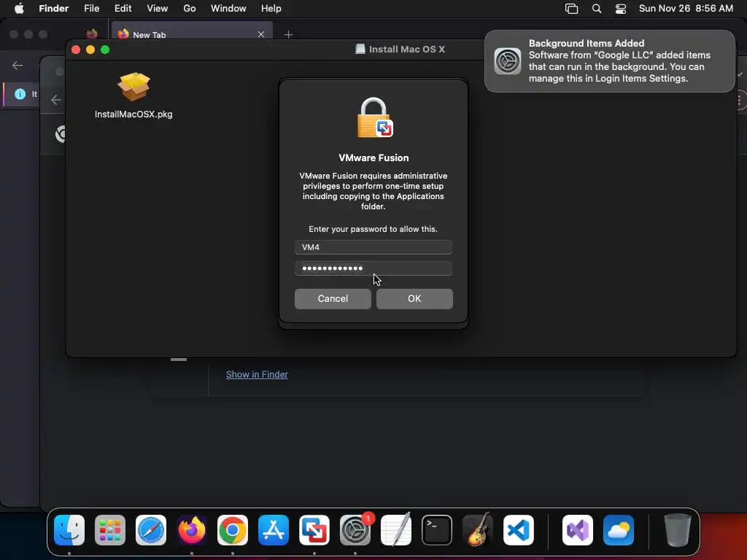Viewport: 747px width, 560px height.
Task: Open the Help menu
Action: (x=271, y=9)
